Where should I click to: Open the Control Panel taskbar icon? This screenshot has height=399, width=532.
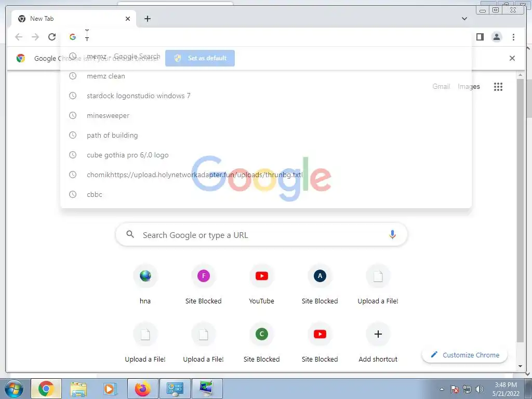(x=175, y=389)
